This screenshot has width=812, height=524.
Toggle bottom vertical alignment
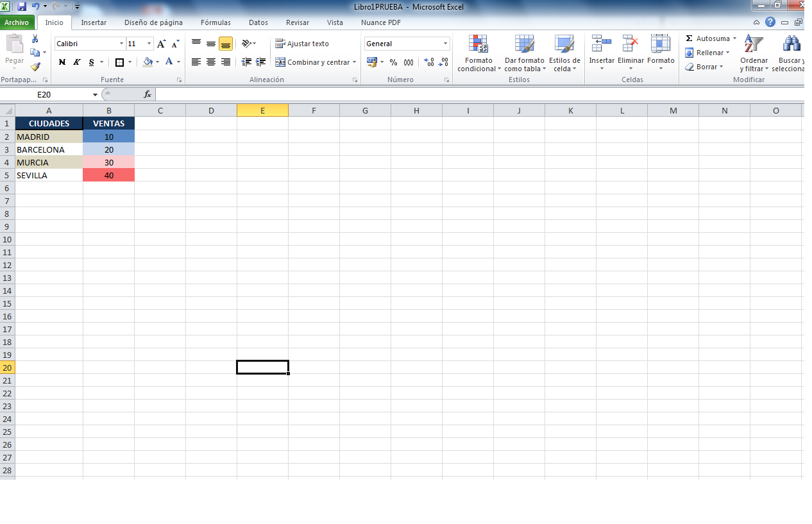pyautogui.click(x=226, y=44)
